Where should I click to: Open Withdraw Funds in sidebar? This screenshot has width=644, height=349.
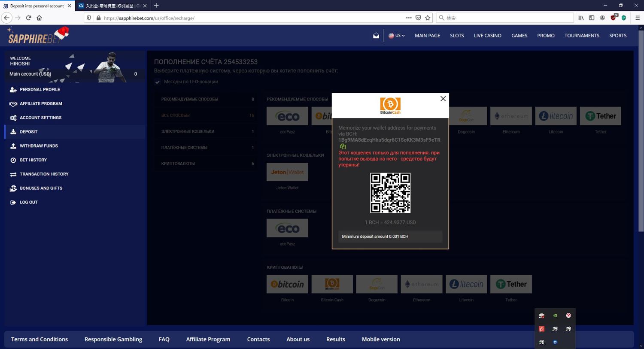(x=39, y=146)
